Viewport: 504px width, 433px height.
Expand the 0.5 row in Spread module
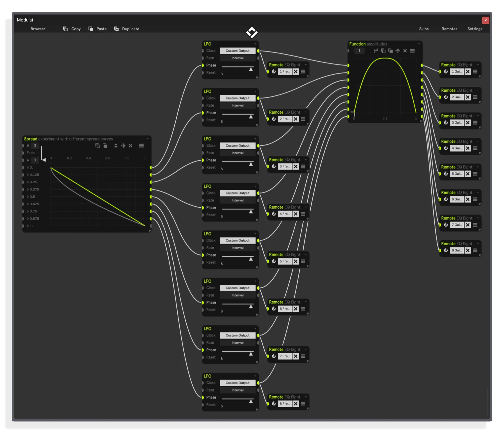coord(28,197)
